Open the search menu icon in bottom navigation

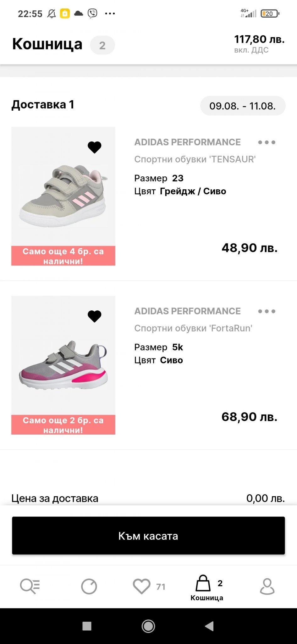coord(30,586)
